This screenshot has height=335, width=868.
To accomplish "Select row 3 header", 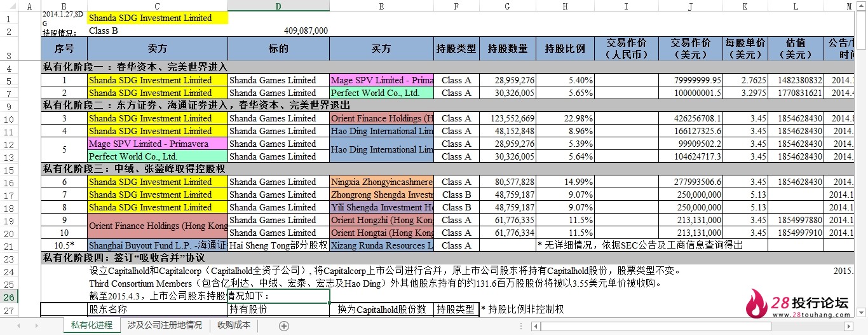I will click(x=8, y=49).
